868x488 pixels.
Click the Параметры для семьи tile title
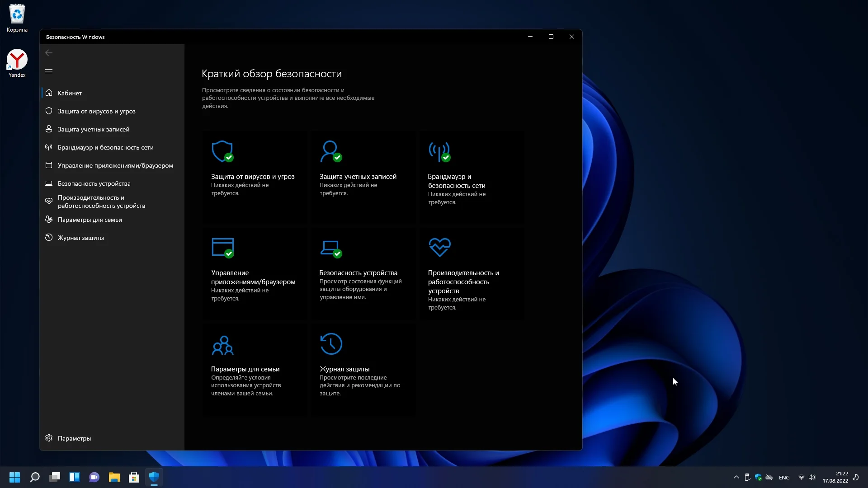[x=245, y=369]
